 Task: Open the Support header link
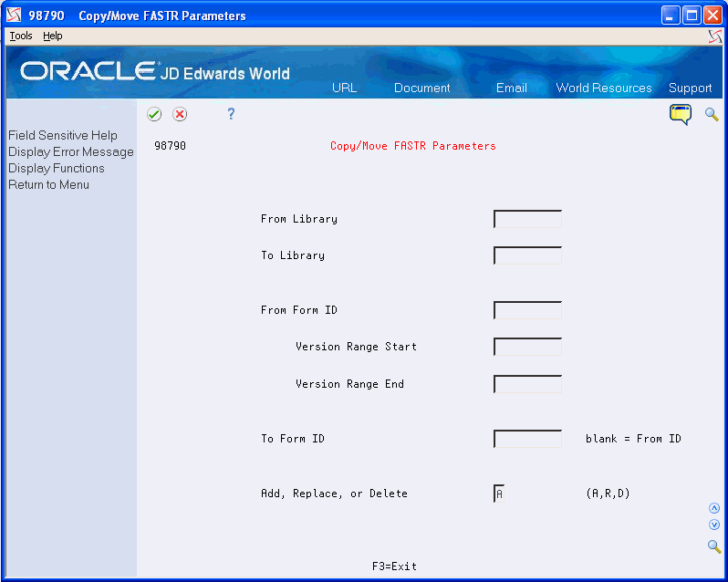[x=690, y=88]
